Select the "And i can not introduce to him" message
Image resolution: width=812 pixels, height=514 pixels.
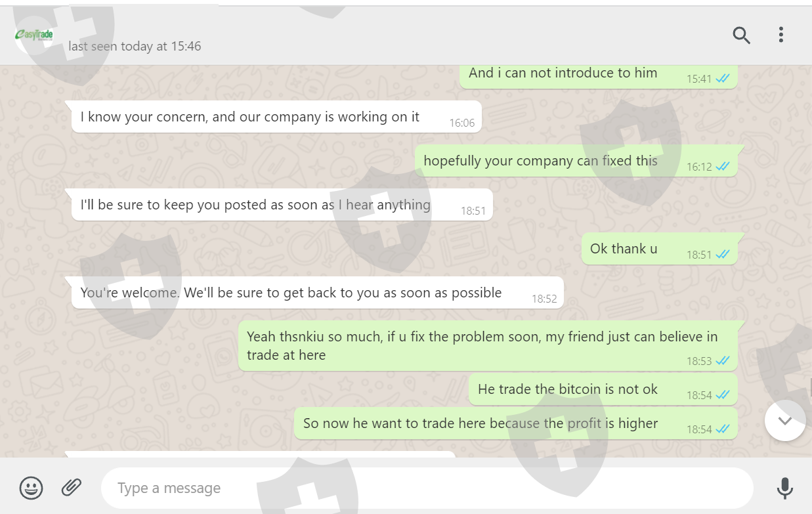click(x=563, y=74)
